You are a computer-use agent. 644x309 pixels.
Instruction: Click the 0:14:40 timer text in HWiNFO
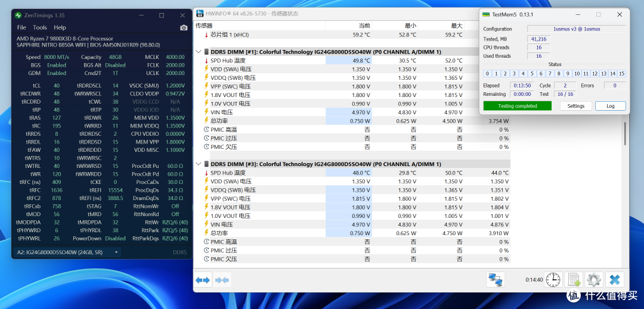click(534, 280)
